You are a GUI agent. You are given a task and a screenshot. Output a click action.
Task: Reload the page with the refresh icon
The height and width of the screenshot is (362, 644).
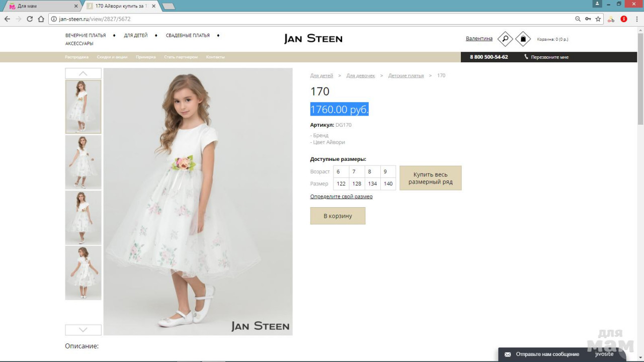click(30, 19)
